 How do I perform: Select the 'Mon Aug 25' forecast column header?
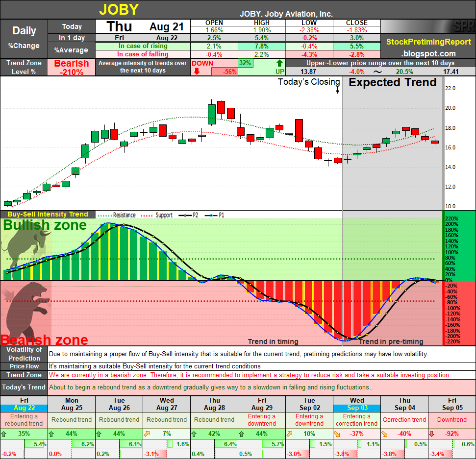tap(72, 404)
